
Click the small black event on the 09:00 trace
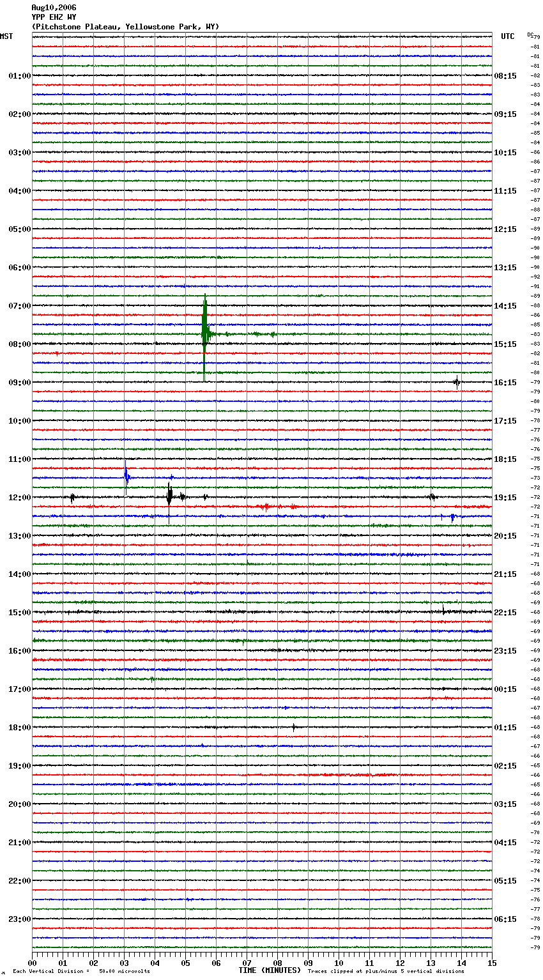tap(457, 383)
